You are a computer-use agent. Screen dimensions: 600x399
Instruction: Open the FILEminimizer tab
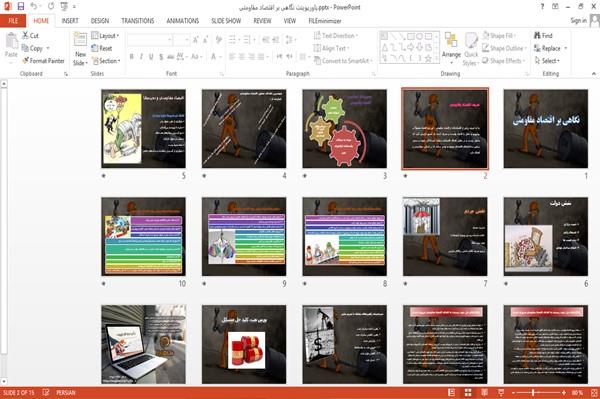(325, 21)
